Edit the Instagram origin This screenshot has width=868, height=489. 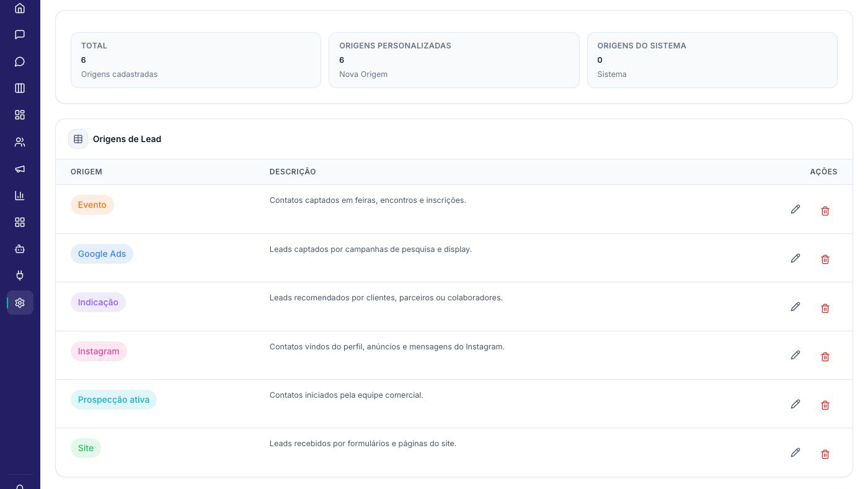tap(795, 355)
